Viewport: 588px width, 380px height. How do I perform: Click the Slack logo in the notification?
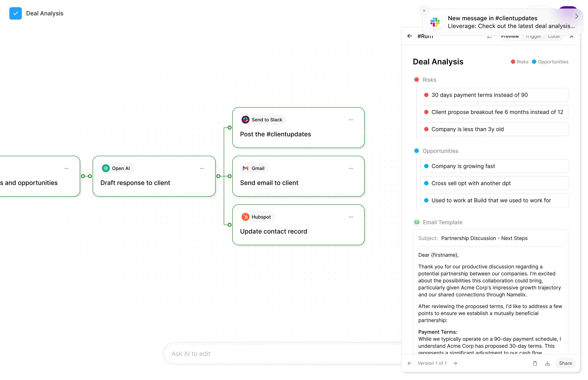[435, 22]
